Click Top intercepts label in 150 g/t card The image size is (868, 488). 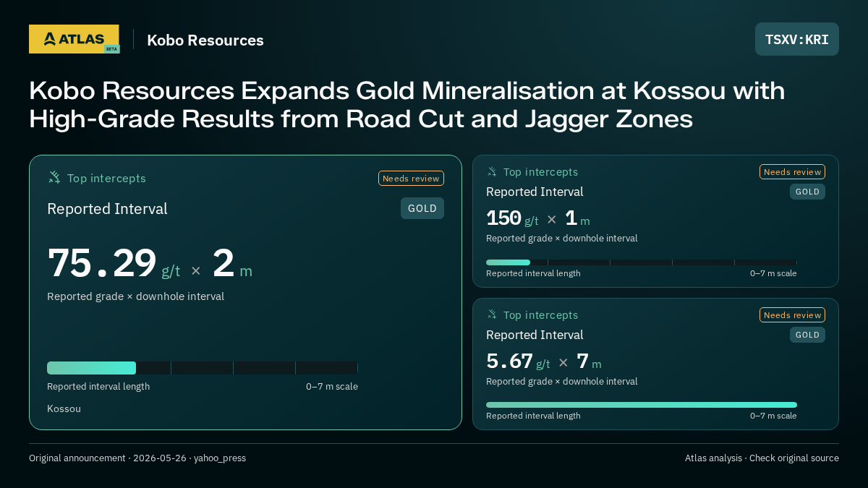pos(540,172)
